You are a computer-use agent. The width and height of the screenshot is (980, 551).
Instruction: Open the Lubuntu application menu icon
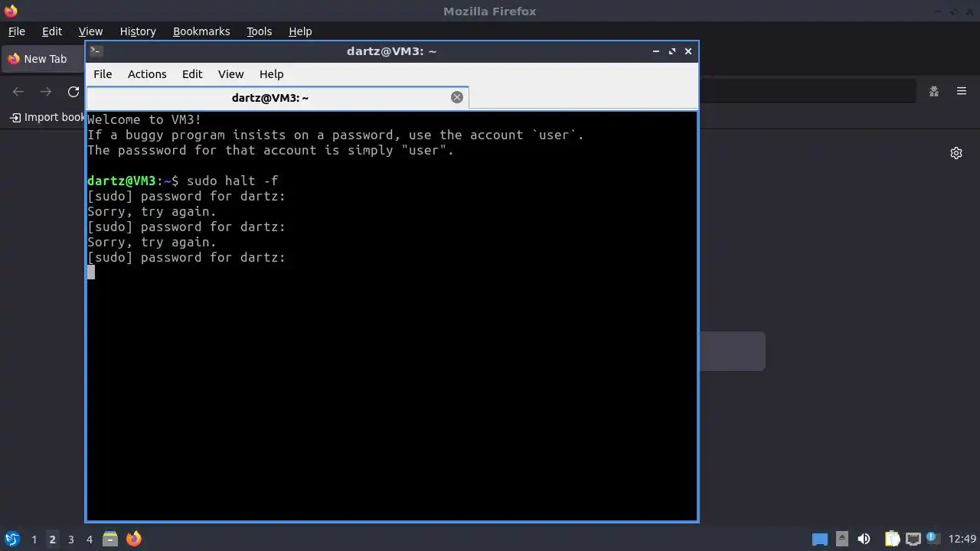[12, 539]
